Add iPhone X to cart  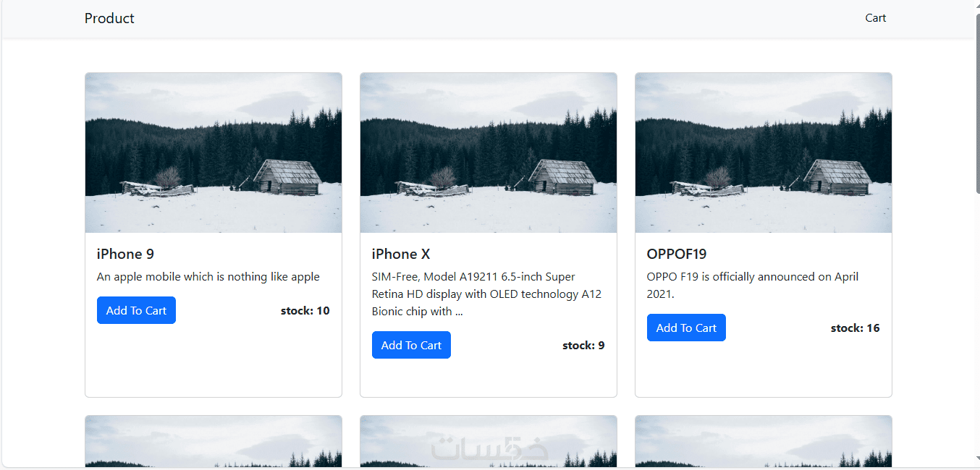coord(411,345)
